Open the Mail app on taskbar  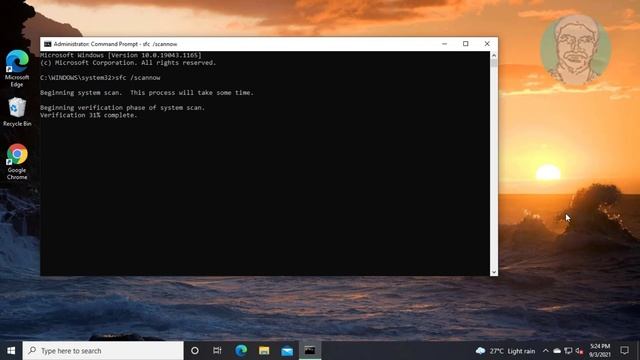tap(287, 351)
